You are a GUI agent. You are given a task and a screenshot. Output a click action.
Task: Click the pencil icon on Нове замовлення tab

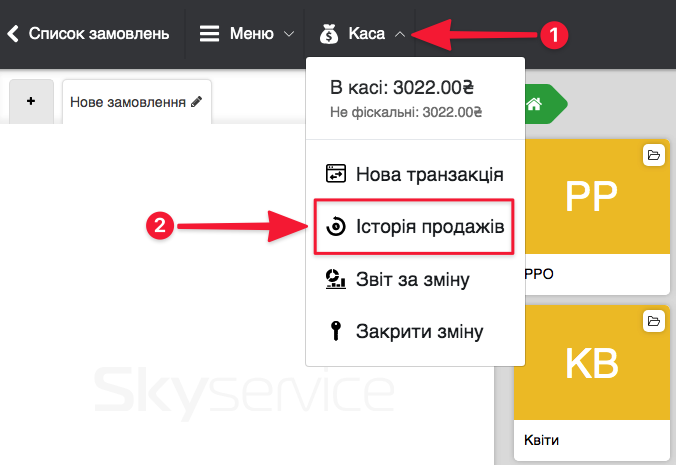tap(197, 102)
